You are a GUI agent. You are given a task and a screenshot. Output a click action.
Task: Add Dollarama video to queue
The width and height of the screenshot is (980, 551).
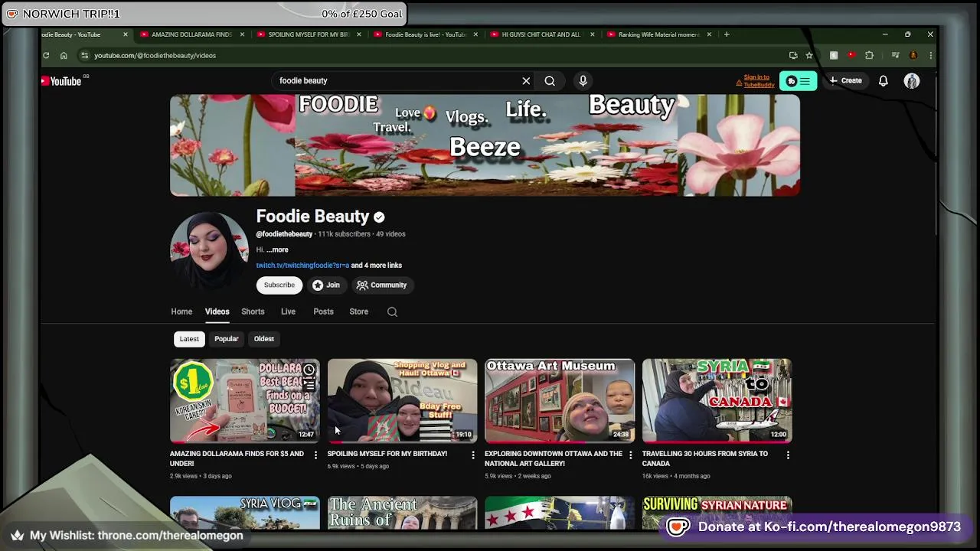pyautogui.click(x=309, y=386)
